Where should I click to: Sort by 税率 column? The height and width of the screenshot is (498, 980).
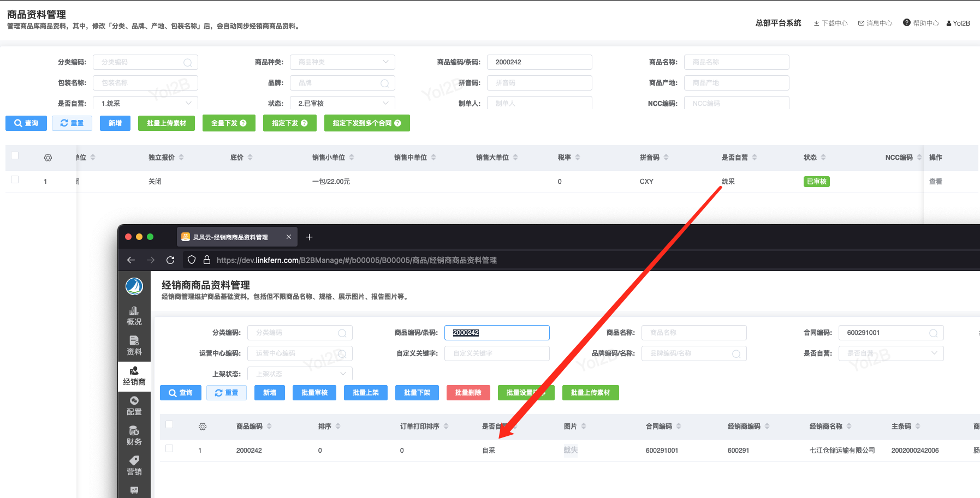[x=578, y=158]
